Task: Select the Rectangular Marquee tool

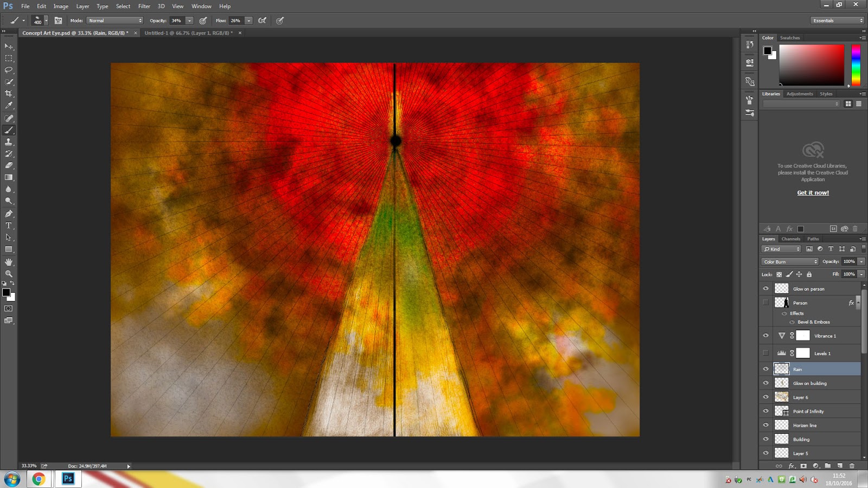Action: point(9,59)
